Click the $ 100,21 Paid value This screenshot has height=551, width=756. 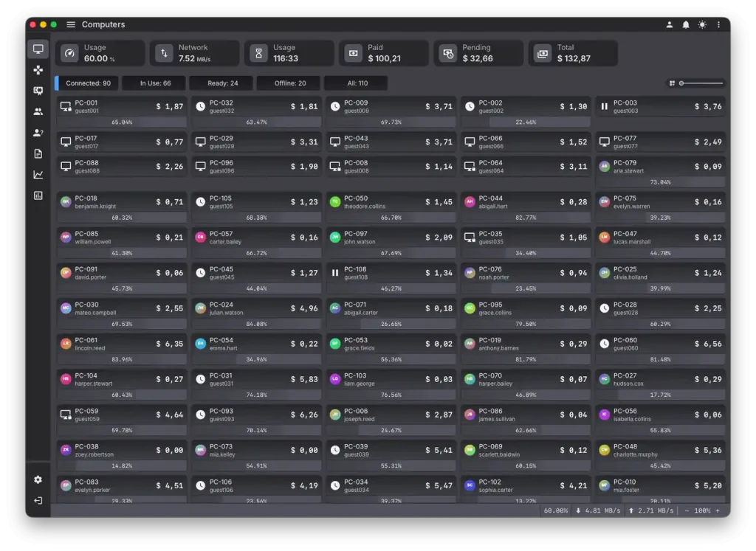click(384, 59)
